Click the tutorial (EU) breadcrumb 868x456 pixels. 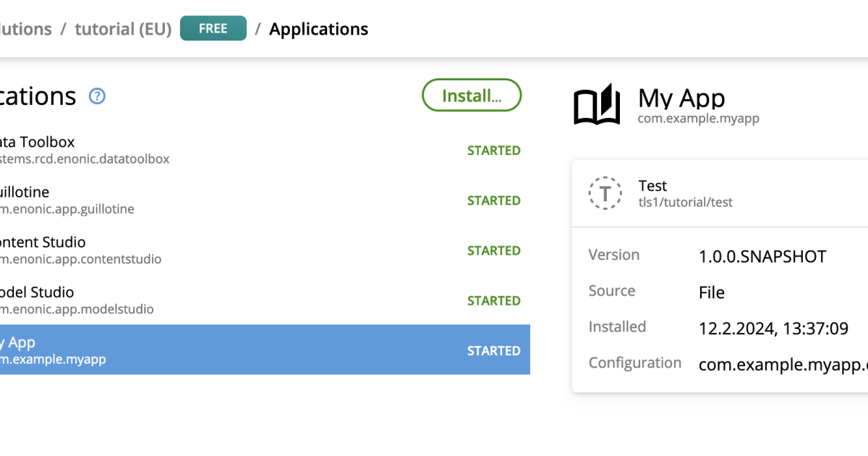tap(123, 29)
